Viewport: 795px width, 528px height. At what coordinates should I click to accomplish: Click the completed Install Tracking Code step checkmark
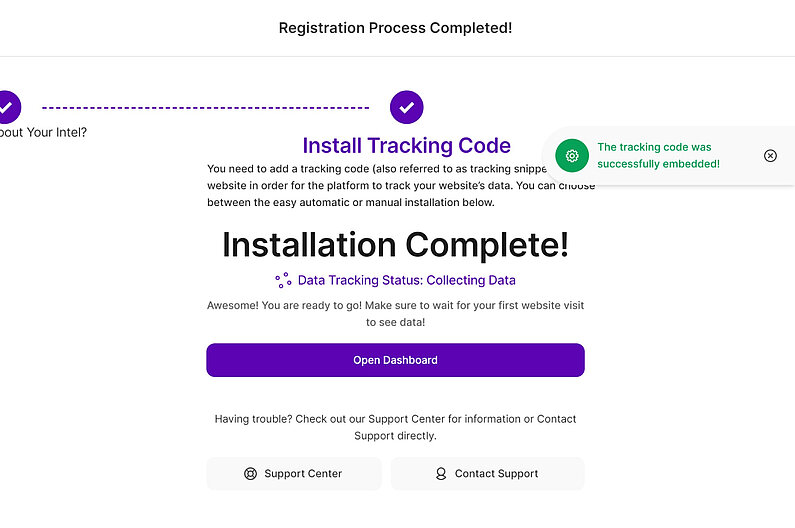point(406,107)
